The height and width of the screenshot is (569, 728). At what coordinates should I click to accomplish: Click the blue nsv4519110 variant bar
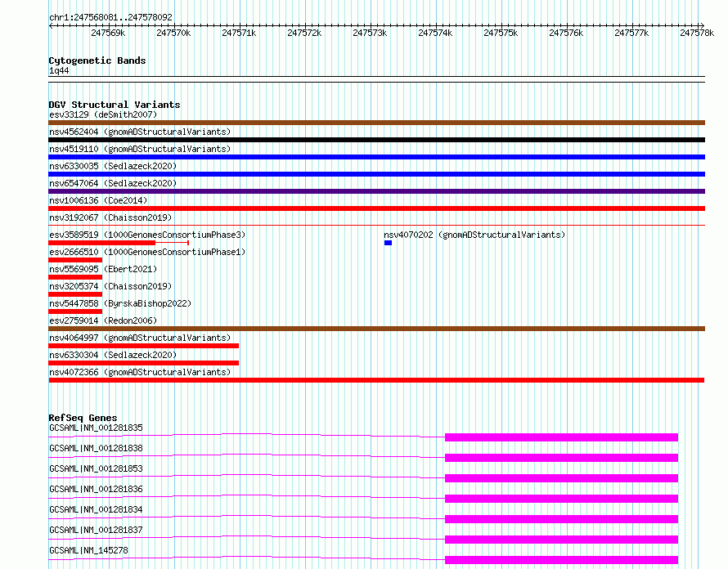(376, 157)
